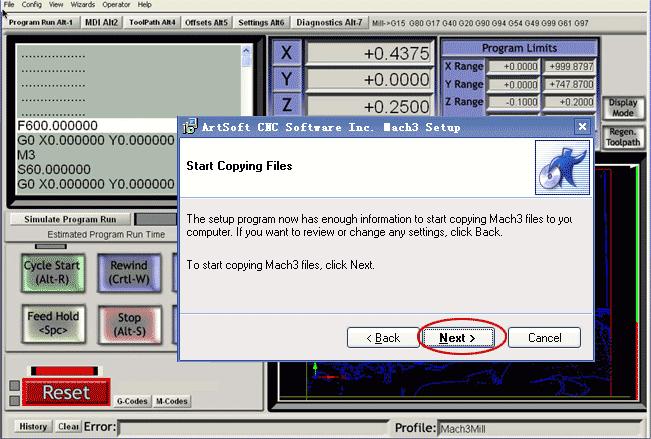Click Estimated Program Run Time label
This screenshot has width=651, height=439.
click(x=106, y=235)
